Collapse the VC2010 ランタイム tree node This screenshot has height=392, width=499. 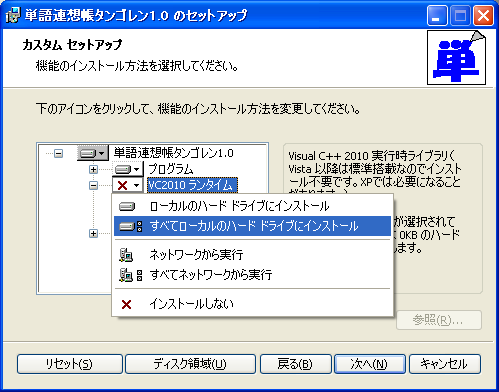coord(93,185)
